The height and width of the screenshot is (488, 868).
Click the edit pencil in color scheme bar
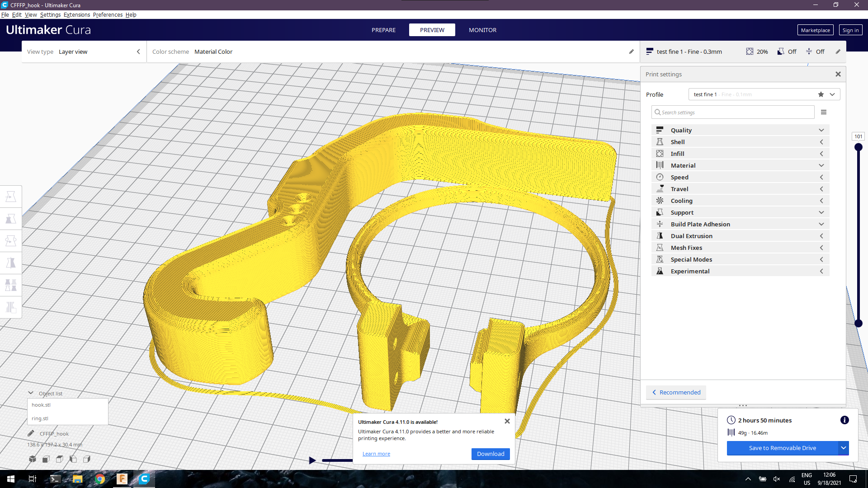tap(632, 52)
